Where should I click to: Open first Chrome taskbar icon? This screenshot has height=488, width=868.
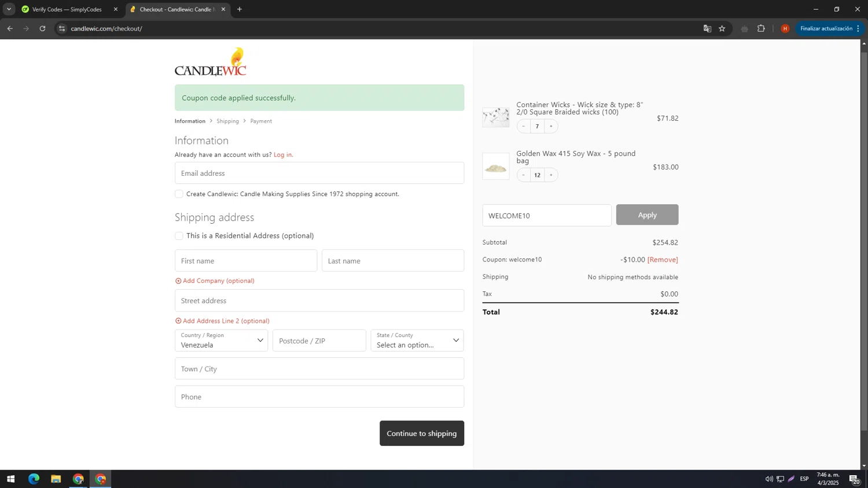pyautogui.click(x=78, y=479)
